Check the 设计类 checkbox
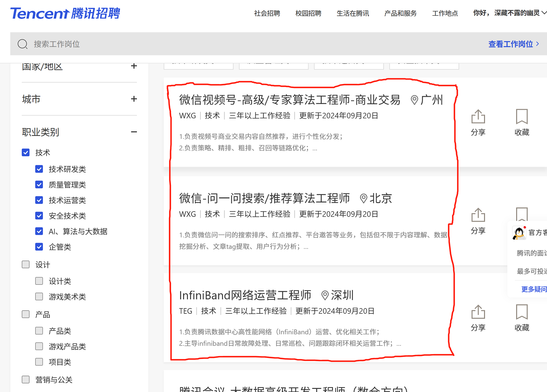 coord(39,281)
